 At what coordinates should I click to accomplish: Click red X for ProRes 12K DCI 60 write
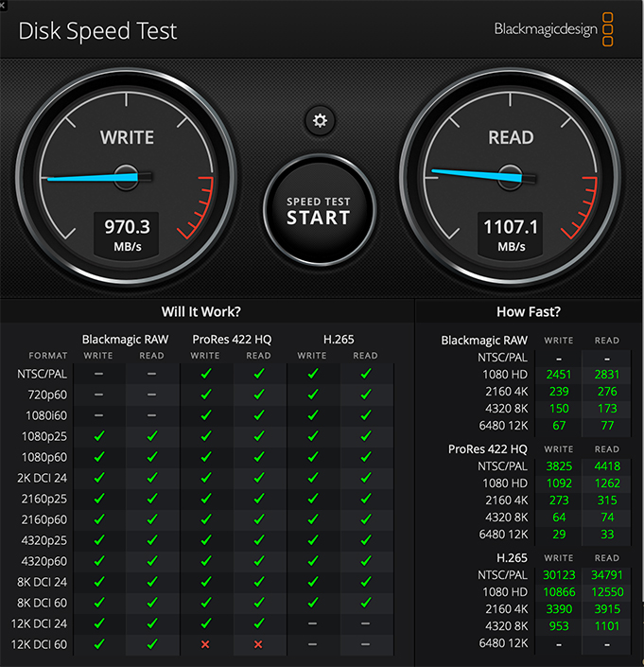tap(205, 644)
